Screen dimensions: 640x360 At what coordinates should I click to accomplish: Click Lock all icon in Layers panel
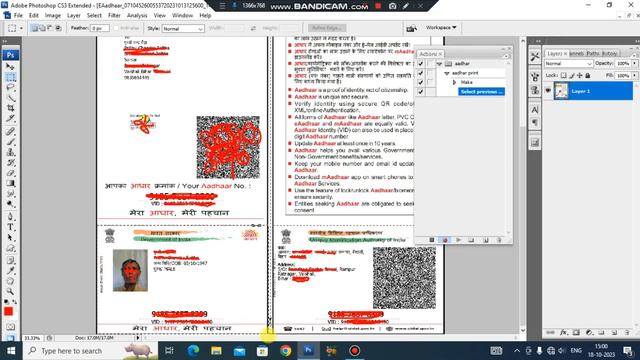(588, 76)
